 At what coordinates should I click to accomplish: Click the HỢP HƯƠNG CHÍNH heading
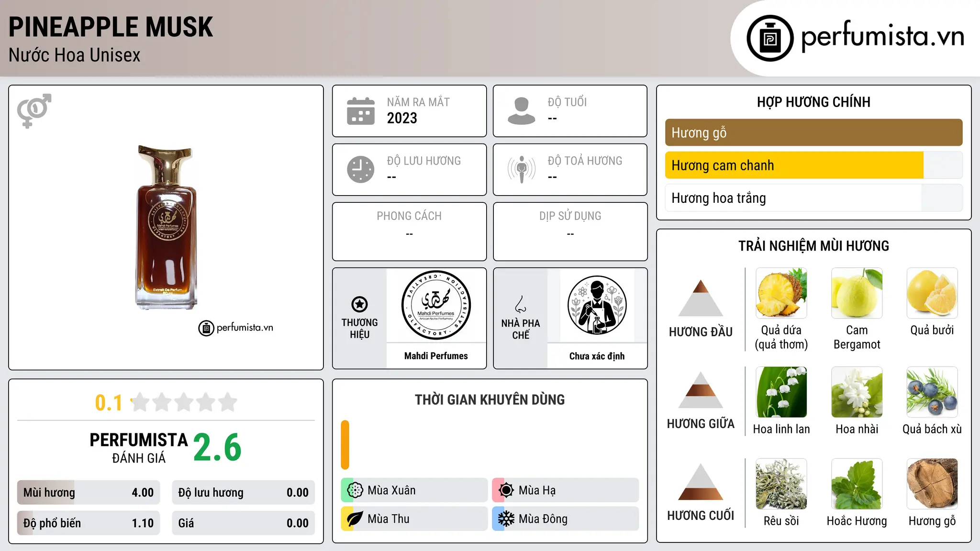tap(813, 102)
